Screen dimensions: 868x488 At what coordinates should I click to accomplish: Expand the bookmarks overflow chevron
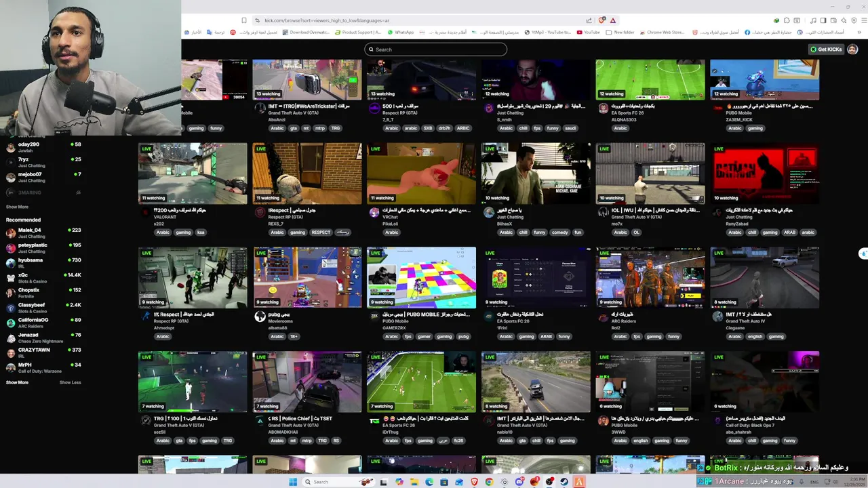click(861, 32)
